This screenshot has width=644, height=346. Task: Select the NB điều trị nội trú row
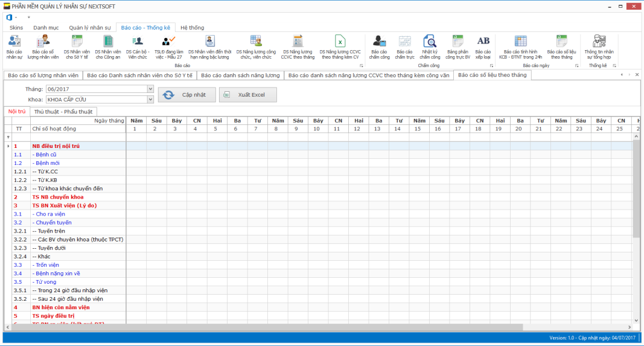point(56,146)
